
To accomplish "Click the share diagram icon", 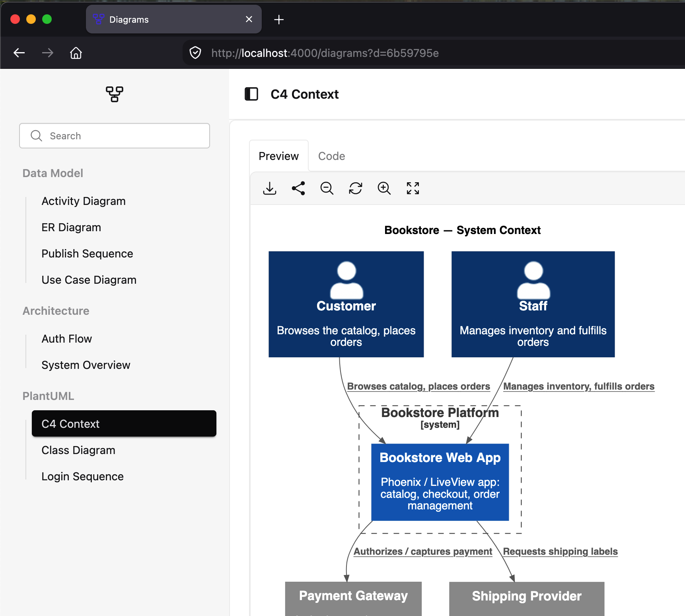I will [298, 188].
